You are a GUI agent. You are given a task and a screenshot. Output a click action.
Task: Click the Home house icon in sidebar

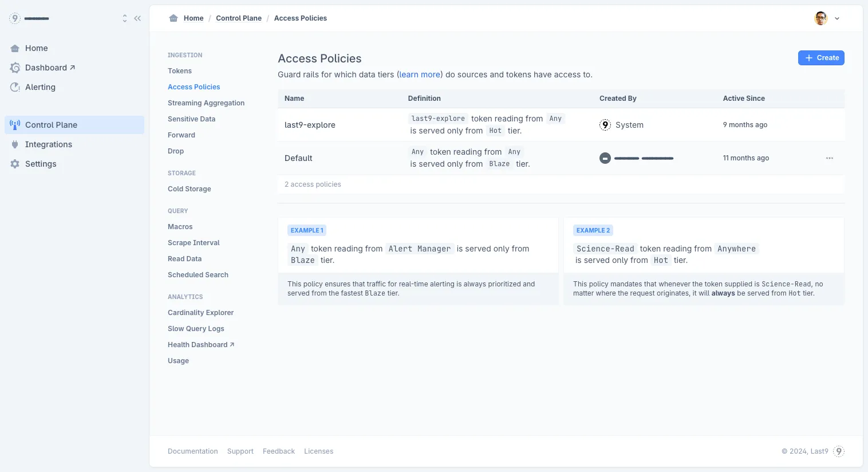(15, 49)
